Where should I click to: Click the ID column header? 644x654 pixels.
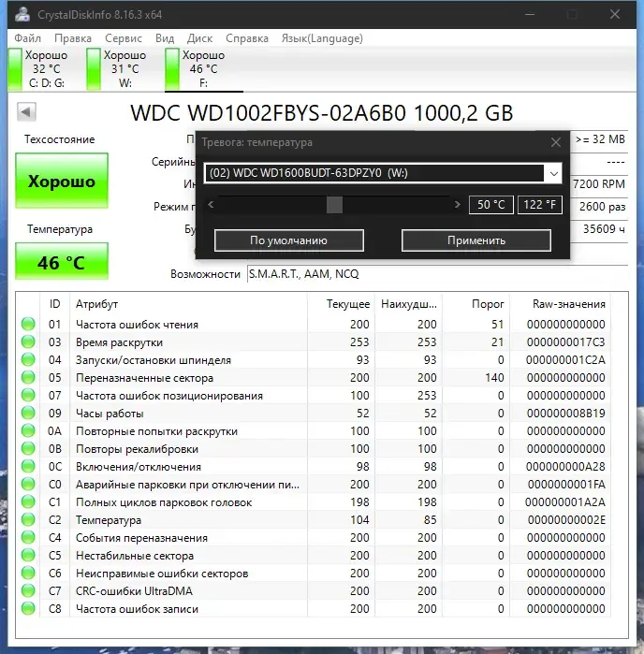pos(54,304)
